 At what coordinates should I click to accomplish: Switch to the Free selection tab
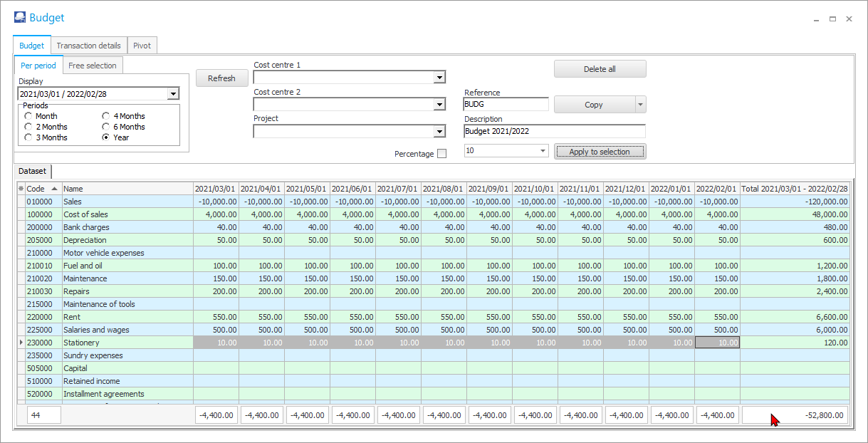(x=93, y=66)
